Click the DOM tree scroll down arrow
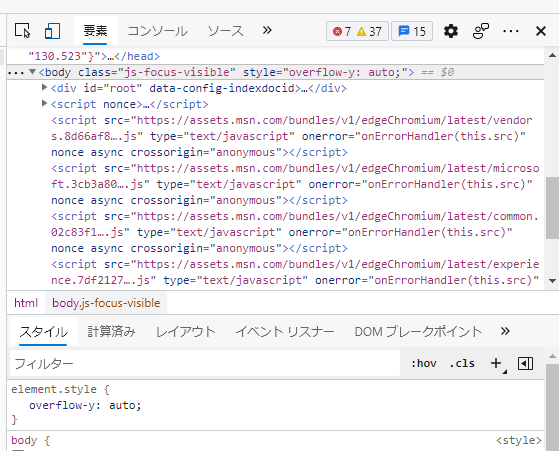 coord(552,281)
